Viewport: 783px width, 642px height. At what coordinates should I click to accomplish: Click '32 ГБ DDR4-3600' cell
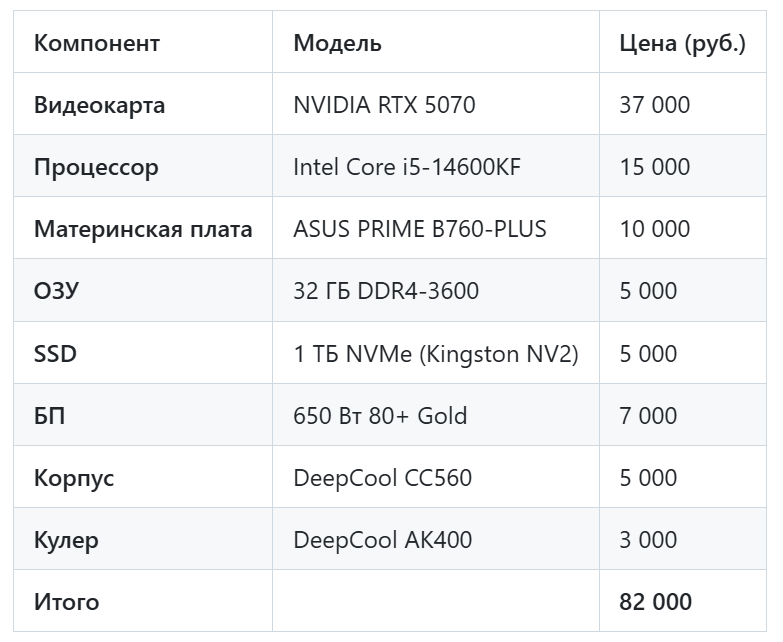(386, 291)
